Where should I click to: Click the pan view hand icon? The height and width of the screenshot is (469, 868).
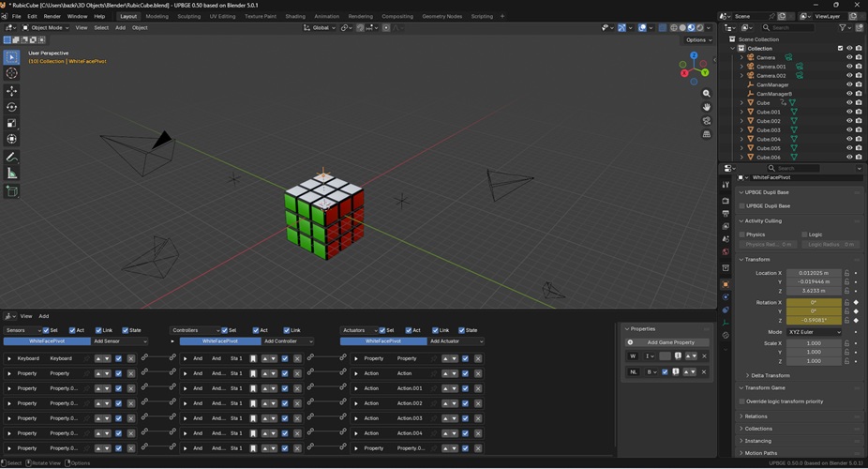pos(707,107)
